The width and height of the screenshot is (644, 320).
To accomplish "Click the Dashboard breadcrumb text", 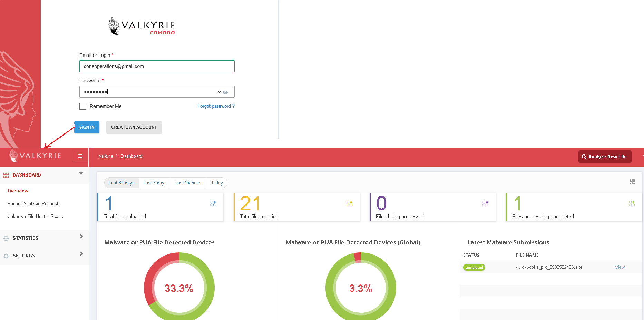I will (x=131, y=156).
